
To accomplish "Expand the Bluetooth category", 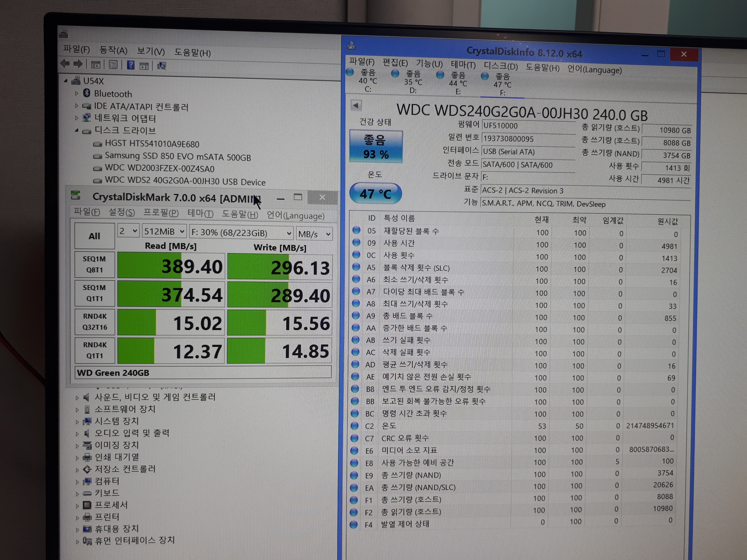I will pyautogui.click(x=76, y=93).
